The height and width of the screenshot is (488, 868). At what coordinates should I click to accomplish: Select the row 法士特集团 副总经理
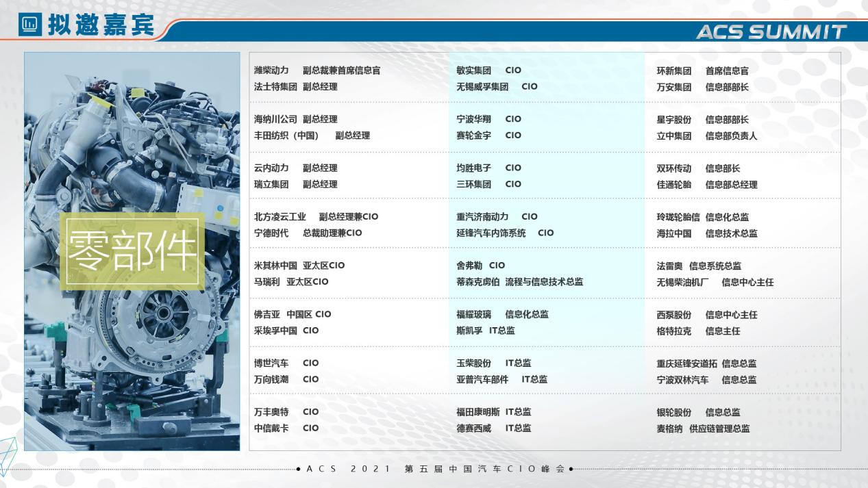point(296,87)
